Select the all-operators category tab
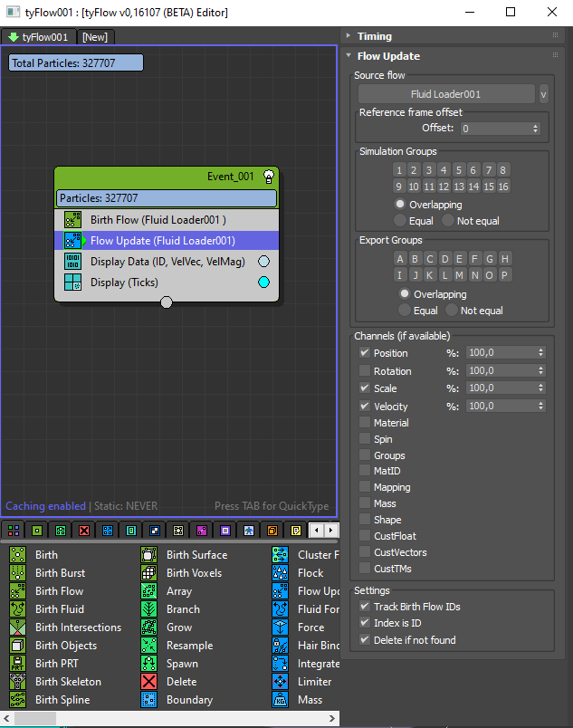Viewport: 573px width, 728px height. point(14,531)
